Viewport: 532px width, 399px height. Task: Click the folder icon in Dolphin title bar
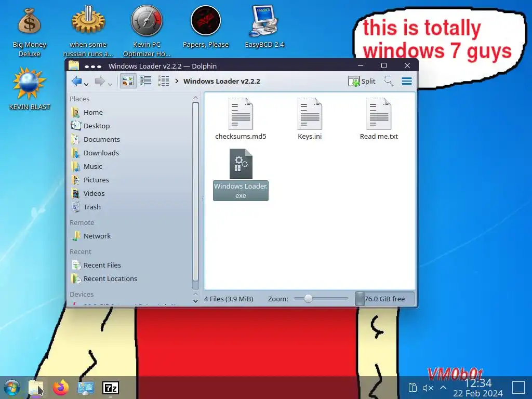74,65
